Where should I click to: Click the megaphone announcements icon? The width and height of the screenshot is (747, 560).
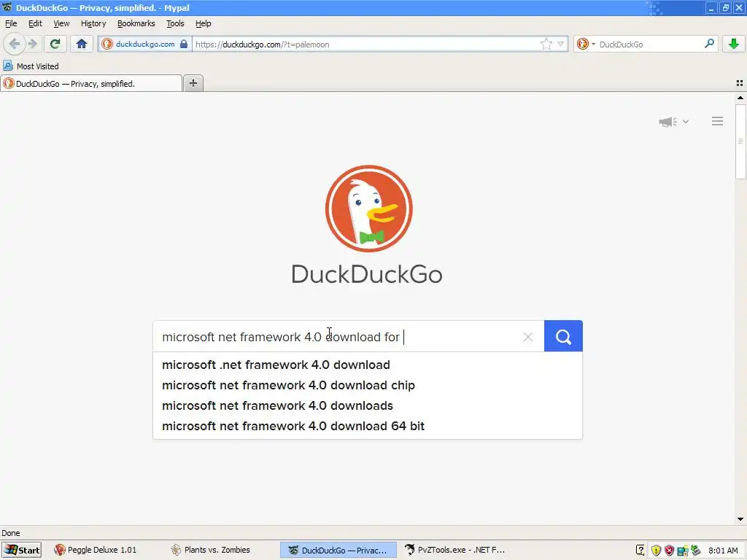click(668, 122)
